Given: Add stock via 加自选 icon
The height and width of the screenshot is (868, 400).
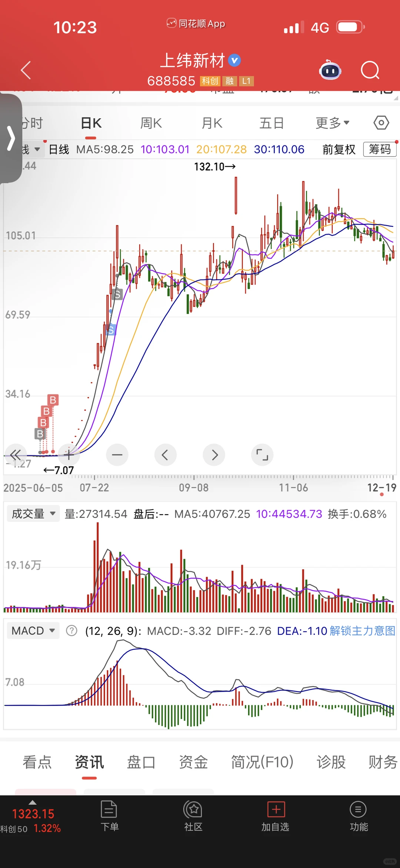Looking at the screenshot, I should 276,816.
